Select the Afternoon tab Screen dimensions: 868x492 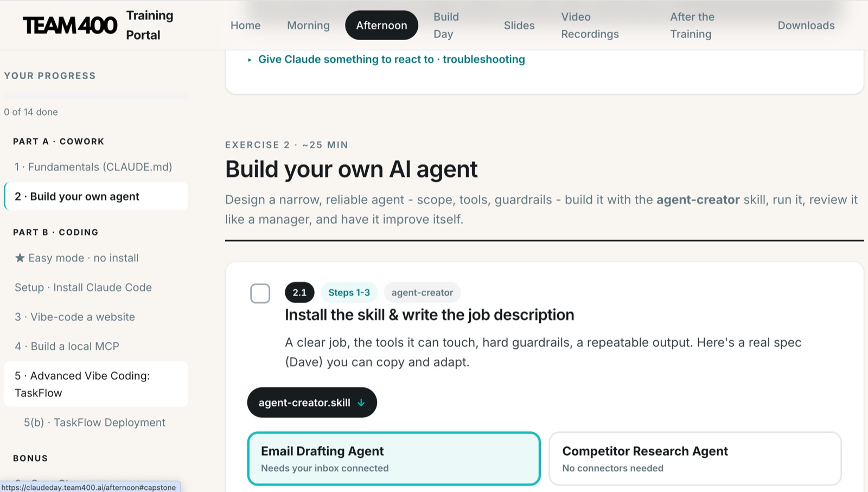coord(381,25)
